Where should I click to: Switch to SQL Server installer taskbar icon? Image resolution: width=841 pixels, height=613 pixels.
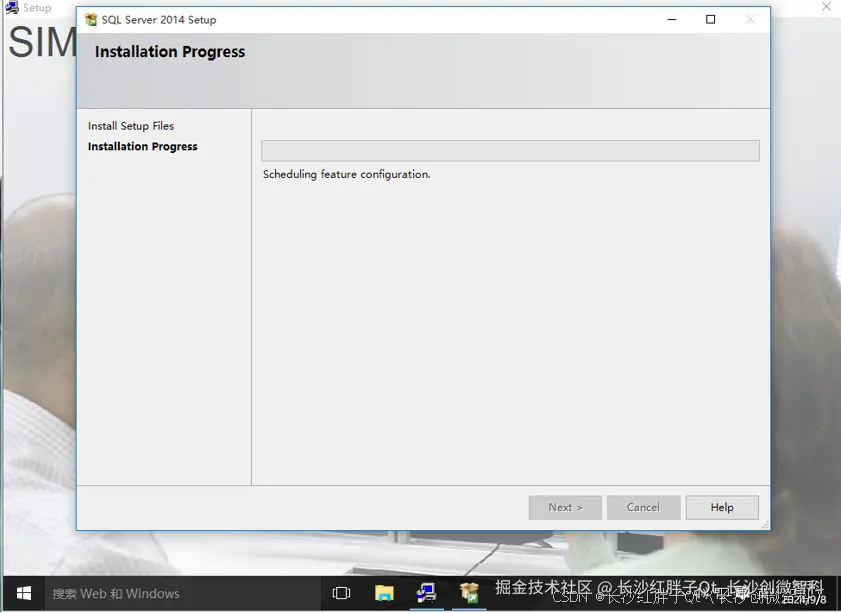pyautogui.click(x=469, y=593)
